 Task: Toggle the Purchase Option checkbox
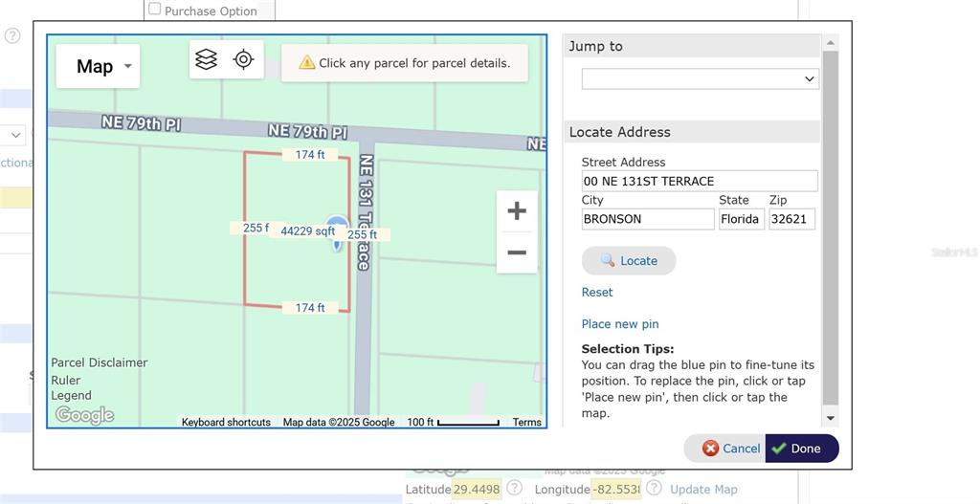coord(155,10)
